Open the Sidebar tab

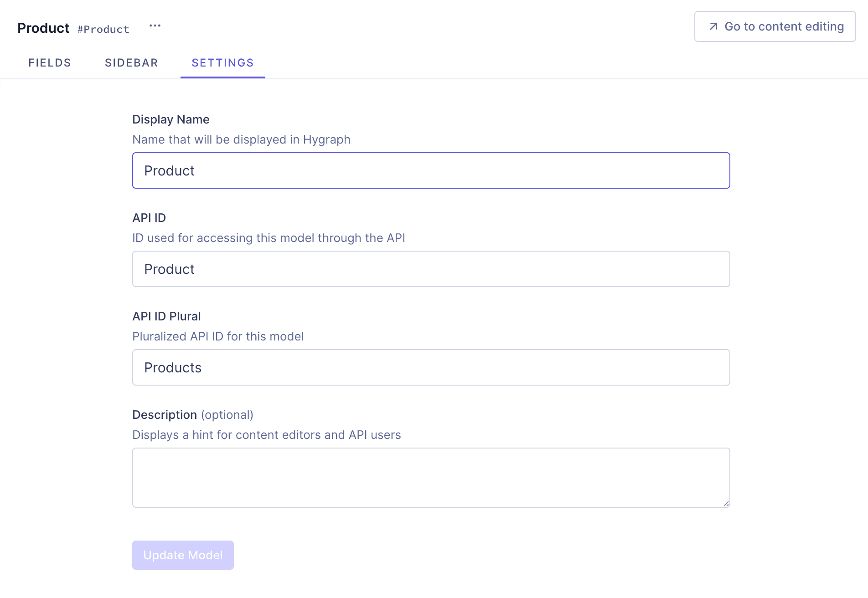pyautogui.click(x=131, y=63)
